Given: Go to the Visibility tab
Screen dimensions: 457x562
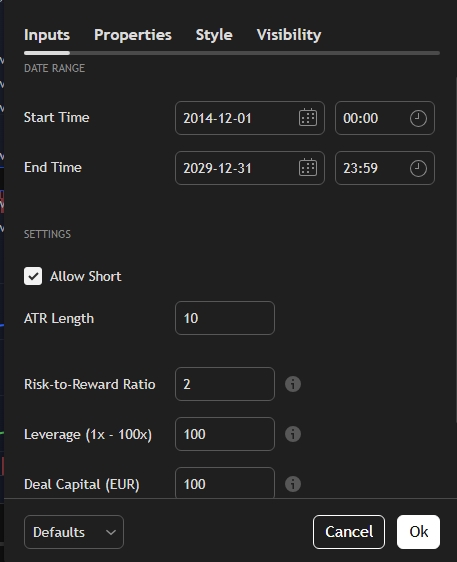Looking at the screenshot, I should [x=289, y=35].
